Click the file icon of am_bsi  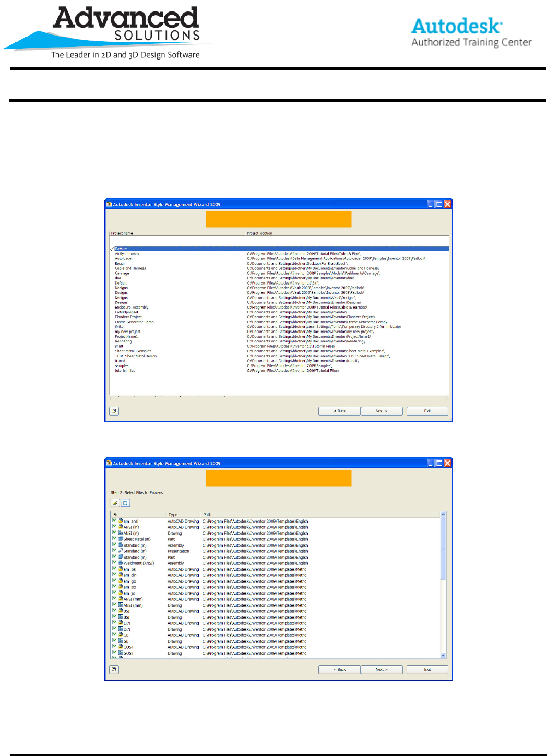[121, 569]
